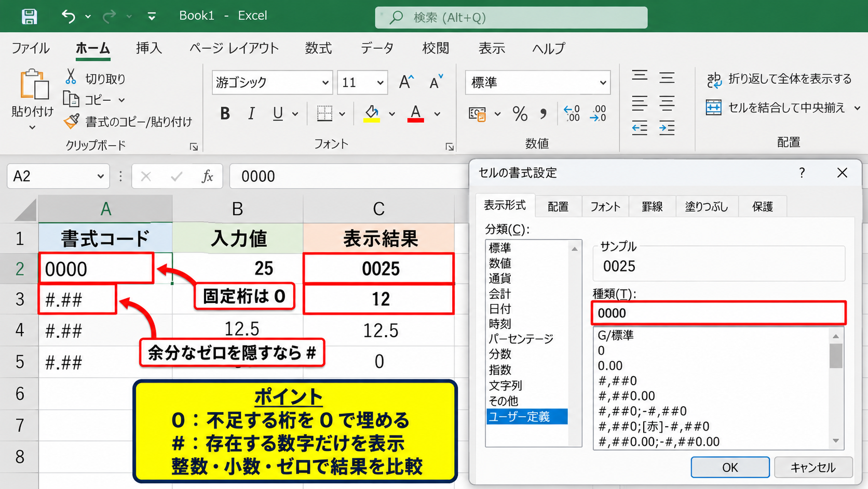Click the Decrease Indent icon
The image size is (868, 489).
pyautogui.click(x=640, y=128)
